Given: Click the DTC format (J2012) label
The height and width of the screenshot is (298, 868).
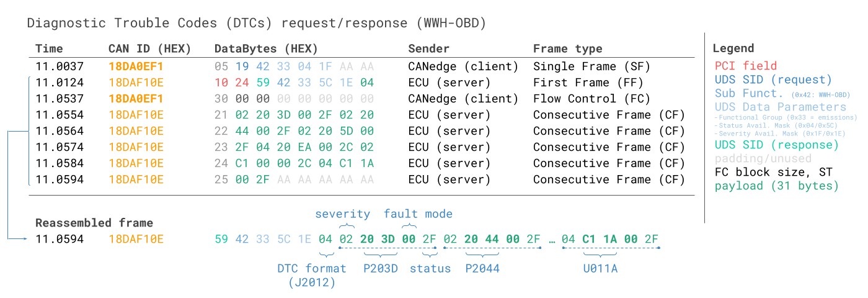Looking at the screenshot, I should tap(312, 276).
